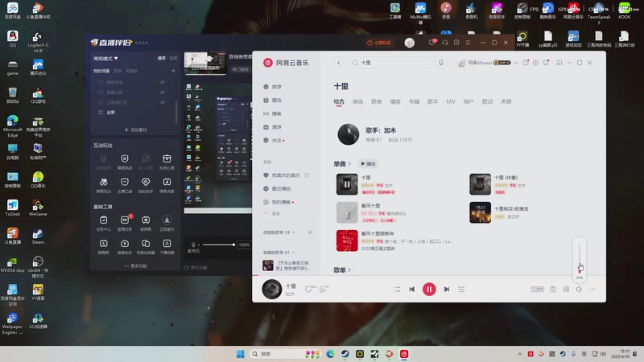Open 场景切换器 in 直播伴侣 tools
This screenshot has height=362, width=644.
pyautogui.click(x=146, y=247)
